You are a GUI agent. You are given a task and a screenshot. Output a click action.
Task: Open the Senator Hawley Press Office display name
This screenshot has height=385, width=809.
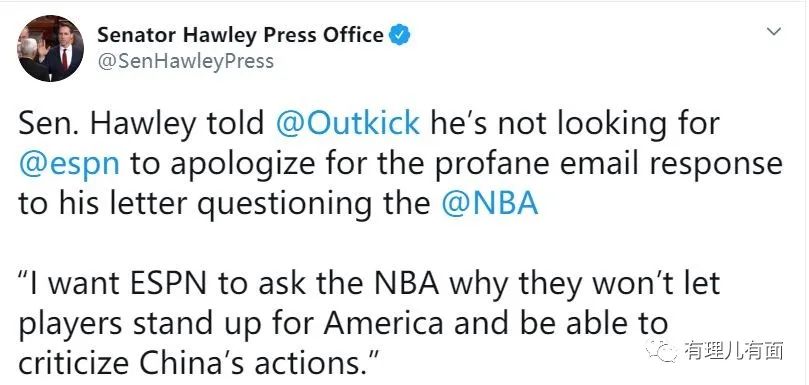coord(240,36)
